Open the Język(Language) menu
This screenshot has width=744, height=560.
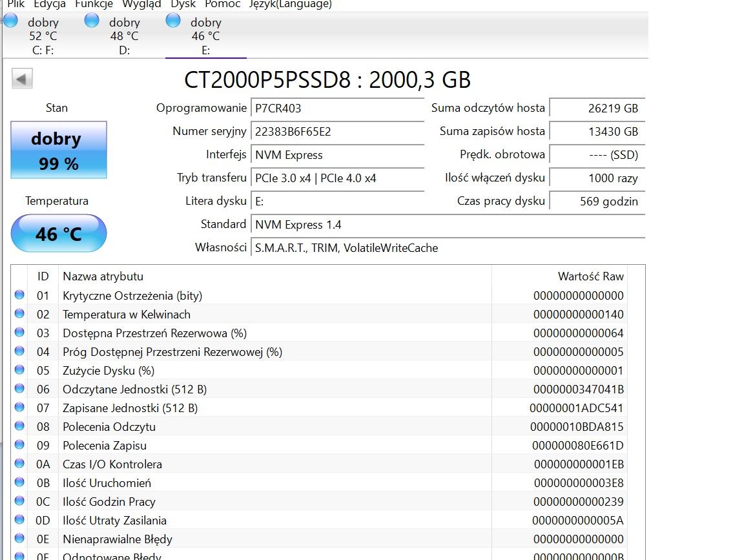pyautogui.click(x=291, y=5)
